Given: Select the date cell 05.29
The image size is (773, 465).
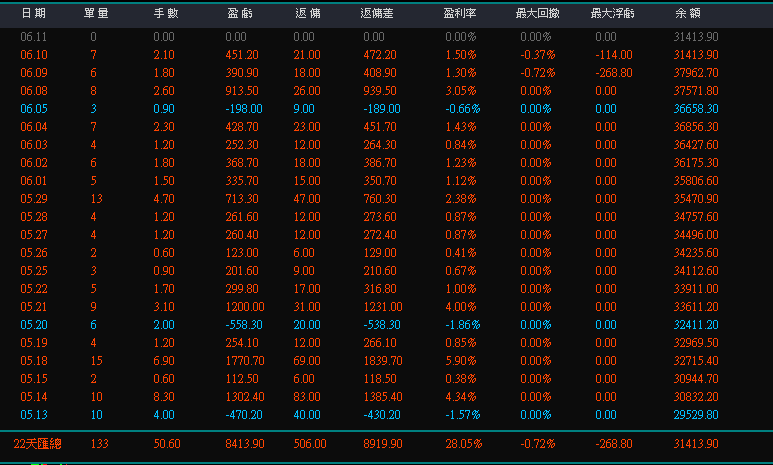Looking at the screenshot, I should [x=34, y=199].
